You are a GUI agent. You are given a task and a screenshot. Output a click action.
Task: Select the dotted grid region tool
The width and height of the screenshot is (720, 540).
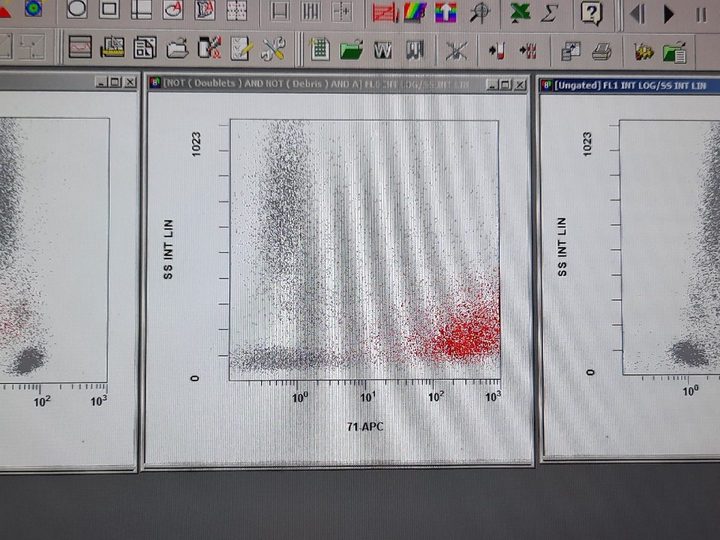236,11
